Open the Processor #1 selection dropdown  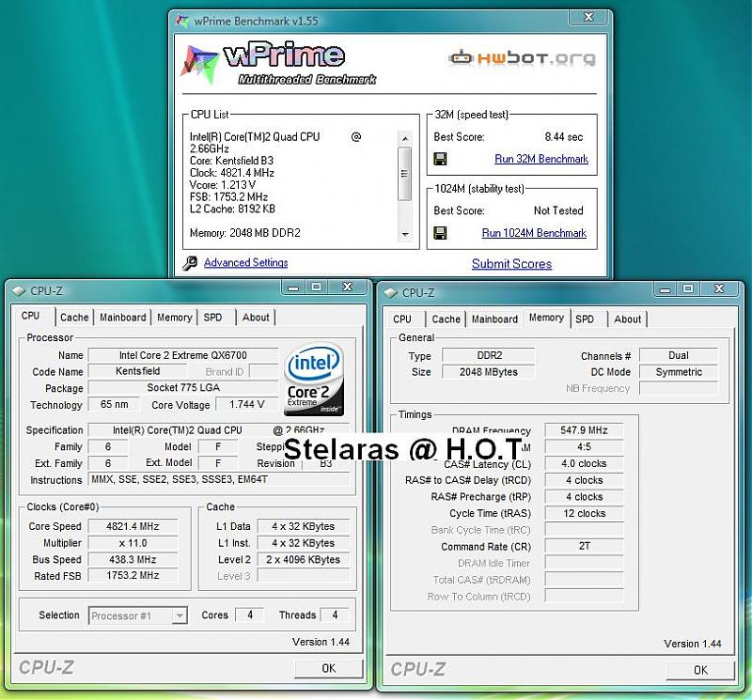pos(137,615)
